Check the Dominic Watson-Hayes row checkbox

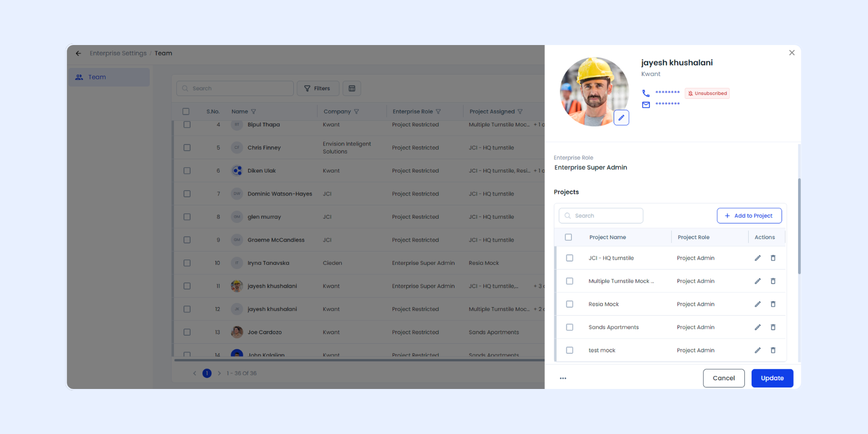click(187, 194)
